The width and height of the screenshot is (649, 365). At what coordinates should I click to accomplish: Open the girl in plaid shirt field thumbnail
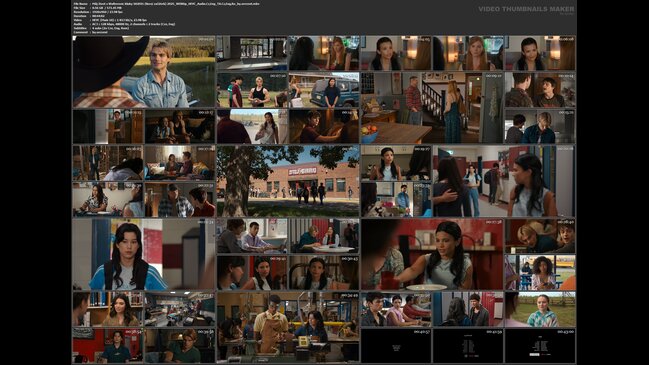pos(540,309)
